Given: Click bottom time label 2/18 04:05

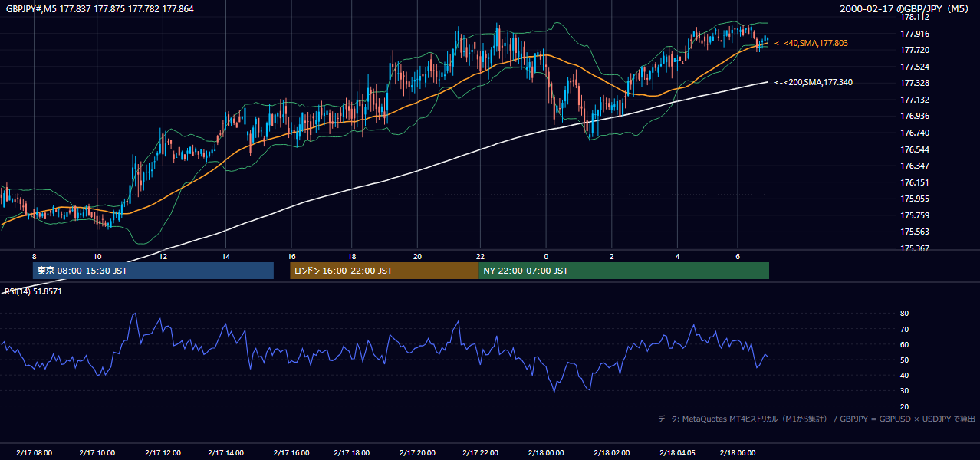Looking at the screenshot, I should (678, 453).
